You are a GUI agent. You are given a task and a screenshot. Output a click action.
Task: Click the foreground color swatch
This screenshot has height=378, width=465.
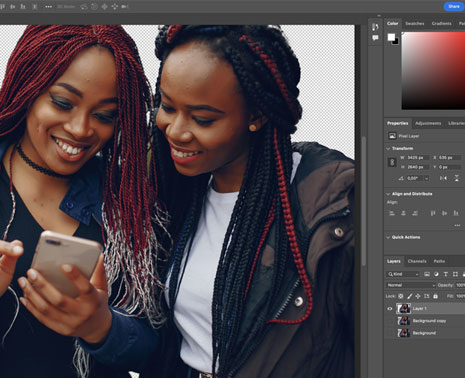(x=391, y=37)
